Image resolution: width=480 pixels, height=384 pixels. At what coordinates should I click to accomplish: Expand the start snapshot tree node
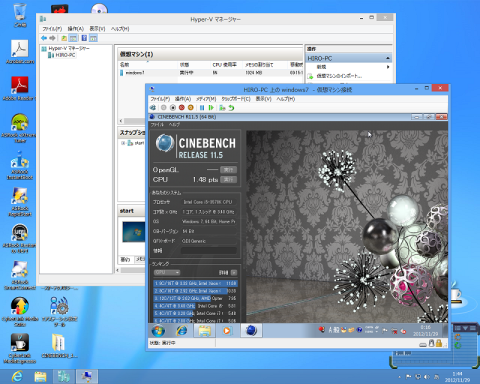tap(123, 143)
